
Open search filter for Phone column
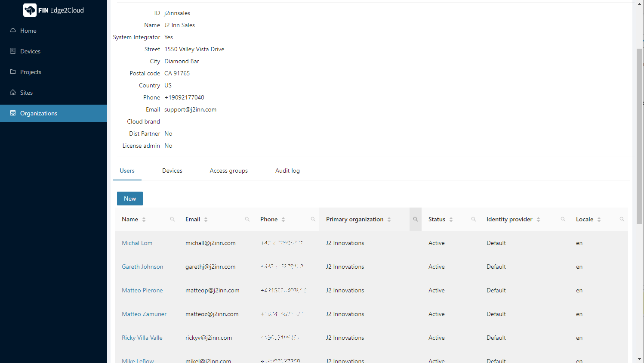[313, 219]
